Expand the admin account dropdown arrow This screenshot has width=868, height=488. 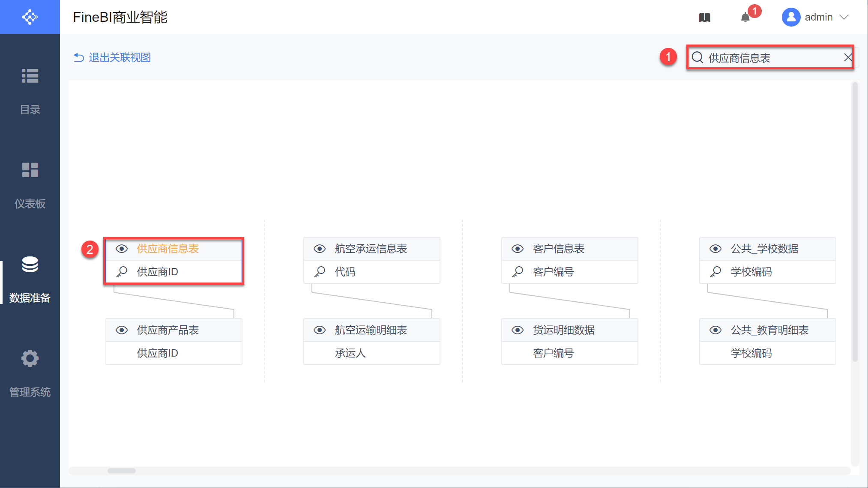click(844, 18)
